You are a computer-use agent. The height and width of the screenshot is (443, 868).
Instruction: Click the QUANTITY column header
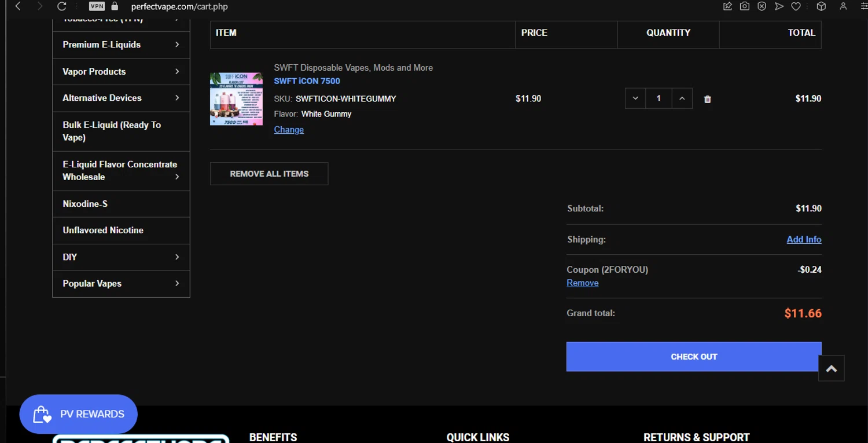(668, 32)
